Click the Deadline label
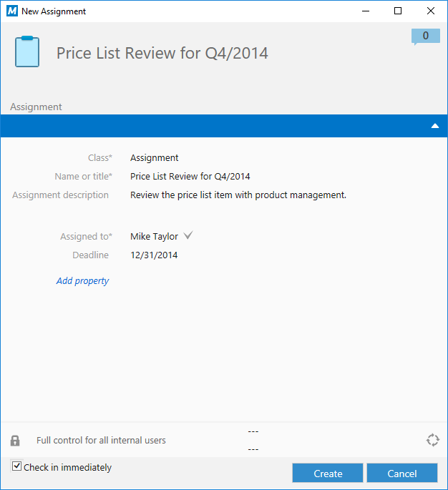The width and height of the screenshot is (448, 490). (x=91, y=255)
